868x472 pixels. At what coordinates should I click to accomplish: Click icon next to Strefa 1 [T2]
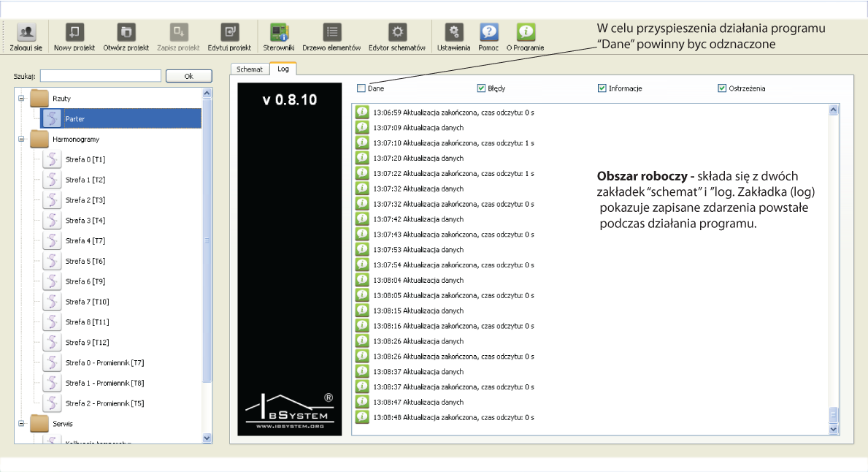(52, 180)
